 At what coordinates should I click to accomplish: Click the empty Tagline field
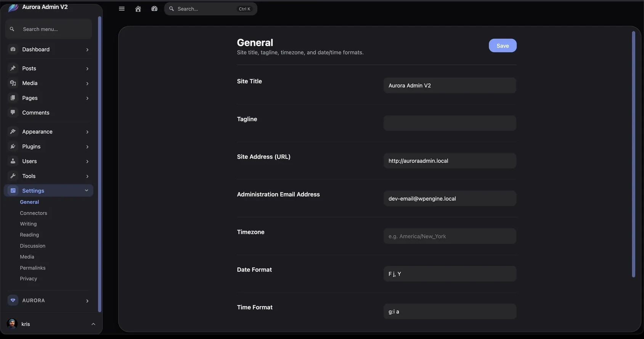tap(450, 123)
